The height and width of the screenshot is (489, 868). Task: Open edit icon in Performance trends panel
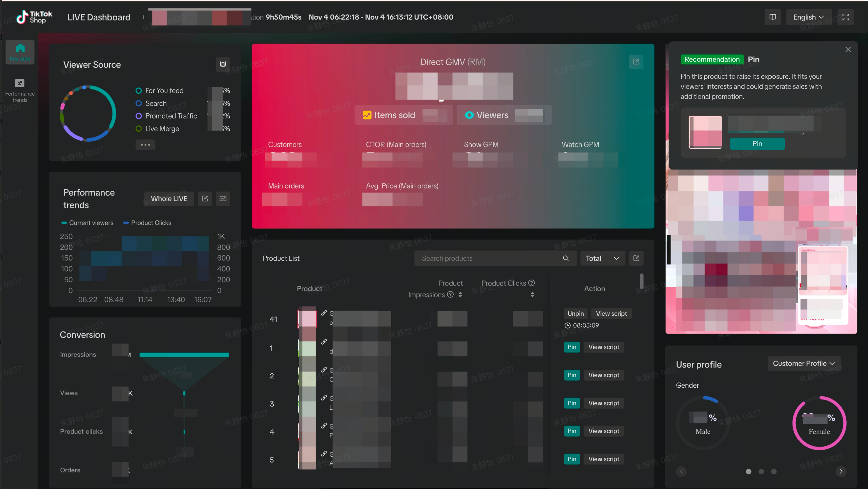[205, 199]
